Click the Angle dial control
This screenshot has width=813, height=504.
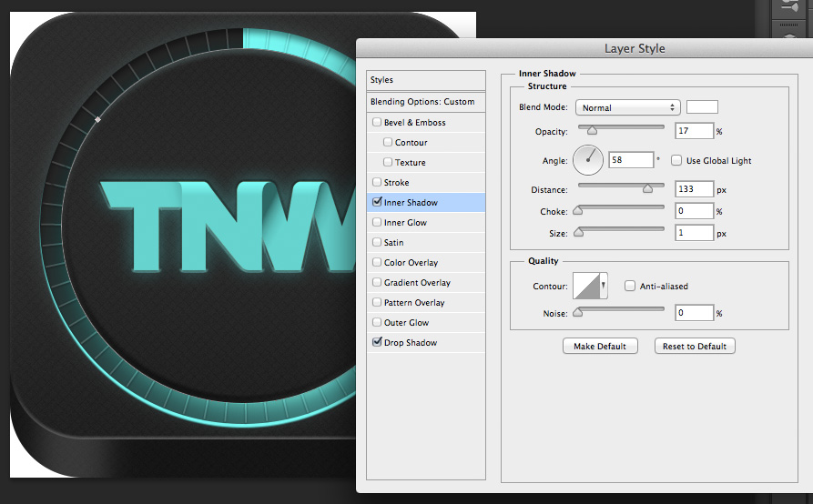point(588,160)
